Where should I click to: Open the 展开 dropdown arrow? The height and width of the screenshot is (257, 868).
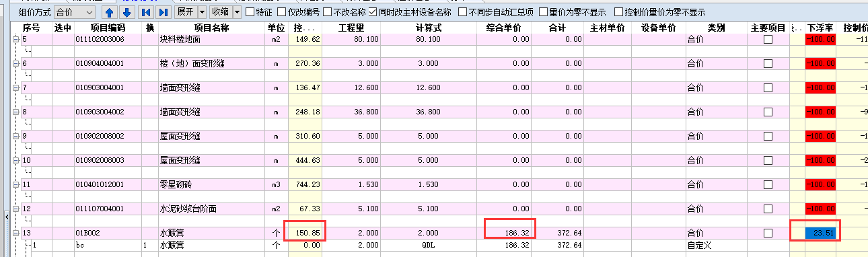pos(202,12)
